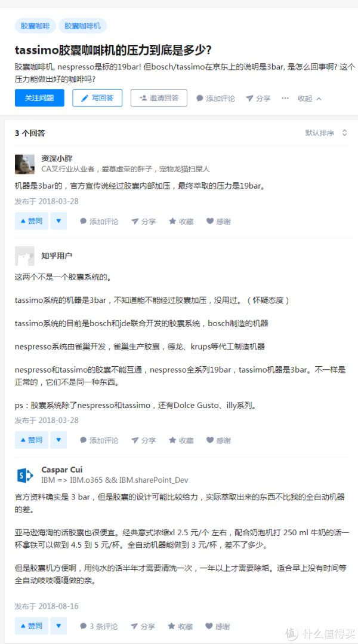Click 感谢 heart on Caspar Cui's answer
Screen dimensions: 358x644
click(x=217, y=626)
